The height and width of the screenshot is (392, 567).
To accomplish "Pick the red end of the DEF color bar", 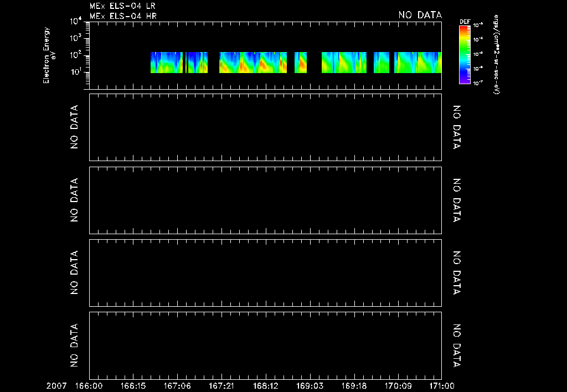I will click(465, 28).
